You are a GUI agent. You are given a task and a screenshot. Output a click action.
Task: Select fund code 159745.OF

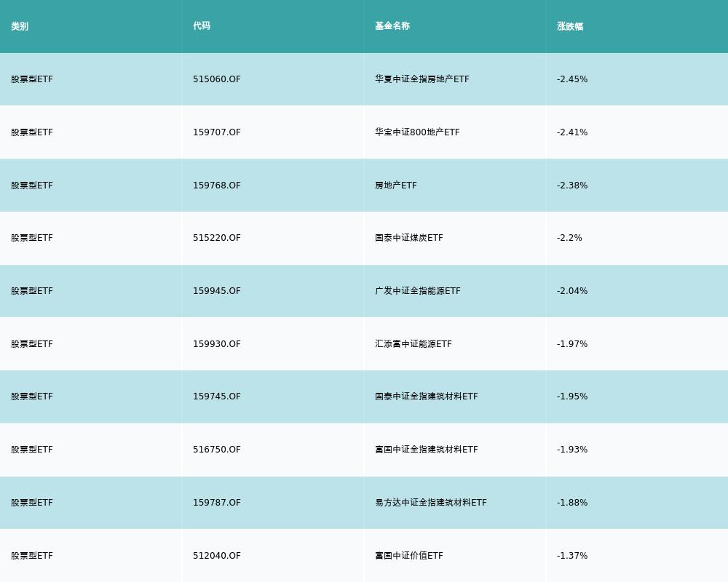(x=217, y=396)
